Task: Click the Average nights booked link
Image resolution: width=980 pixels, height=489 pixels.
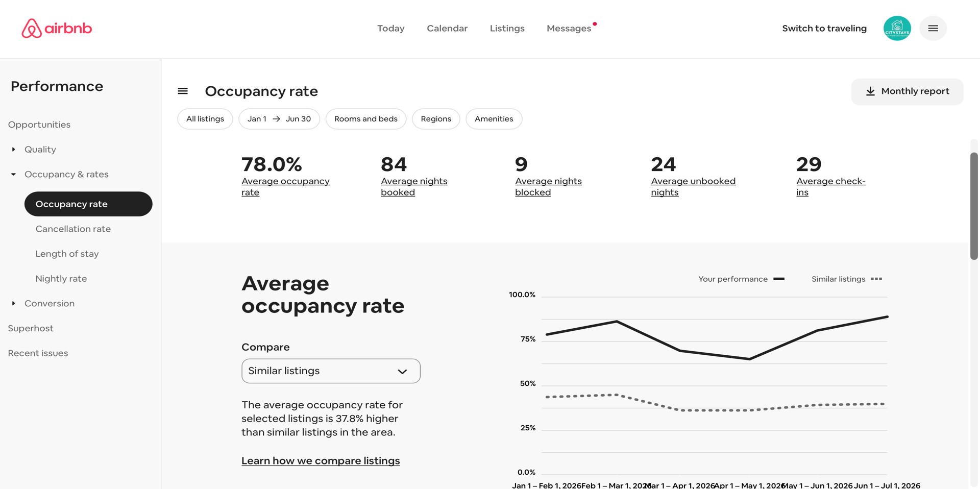Action: coord(414,187)
